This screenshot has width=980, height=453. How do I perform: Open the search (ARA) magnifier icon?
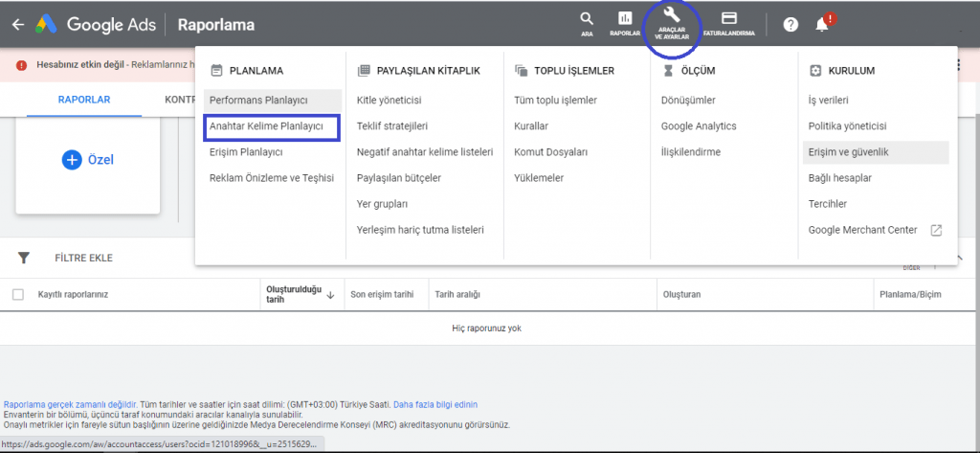coord(587,19)
